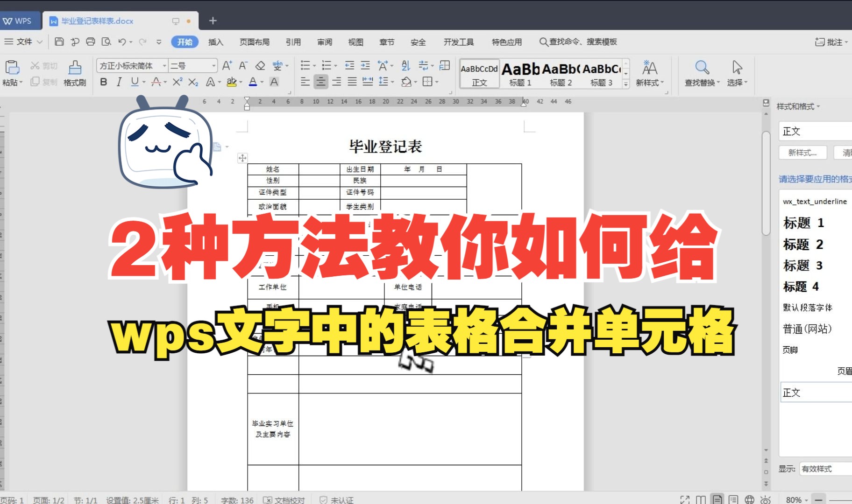Enable eye-protection mode in status bar
Image resolution: width=852 pixels, height=504 pixels.
coord(765,499)
